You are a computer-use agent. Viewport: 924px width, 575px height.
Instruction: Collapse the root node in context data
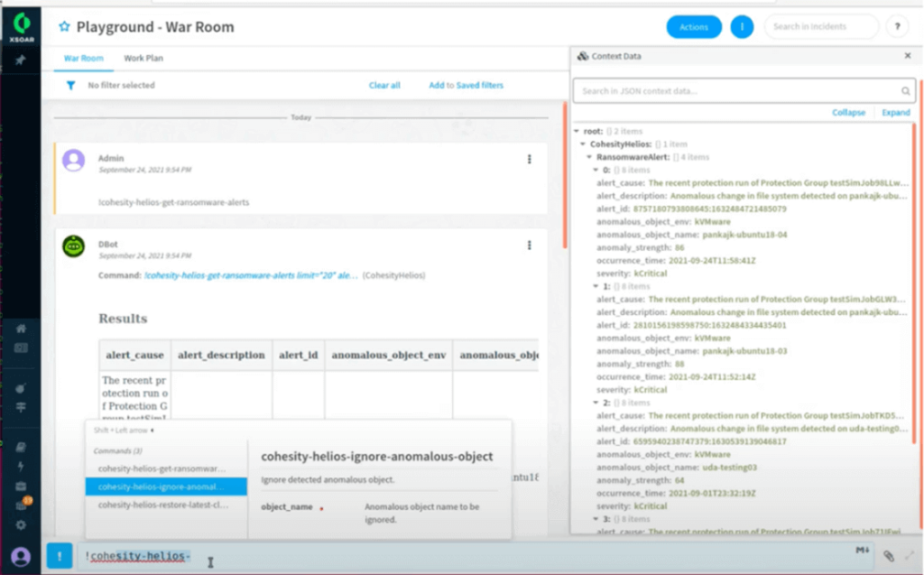click(577, 131)
